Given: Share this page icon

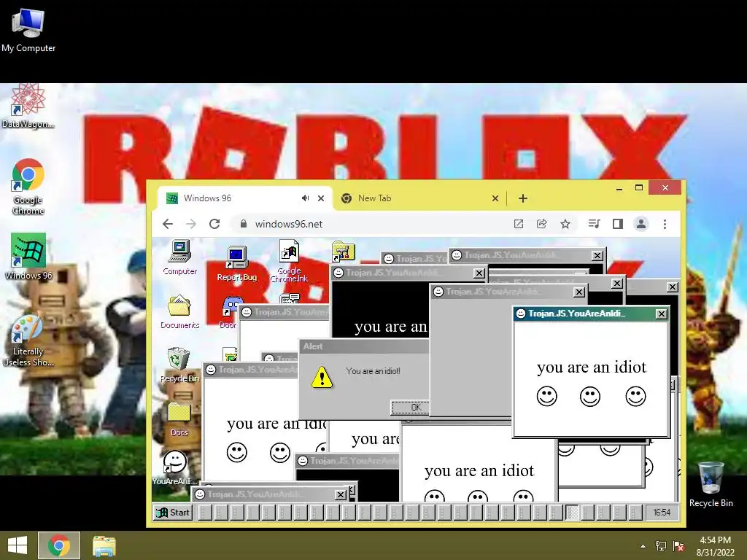Looking at the screenshot, I should pos(542,224).
